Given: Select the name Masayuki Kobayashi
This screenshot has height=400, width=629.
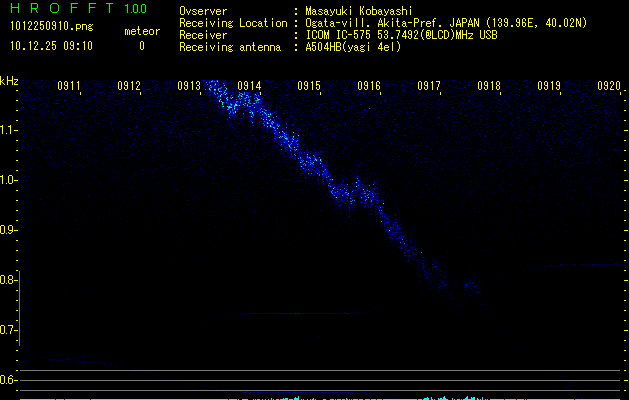Looking at the screenshot, I should coord(359,11).
